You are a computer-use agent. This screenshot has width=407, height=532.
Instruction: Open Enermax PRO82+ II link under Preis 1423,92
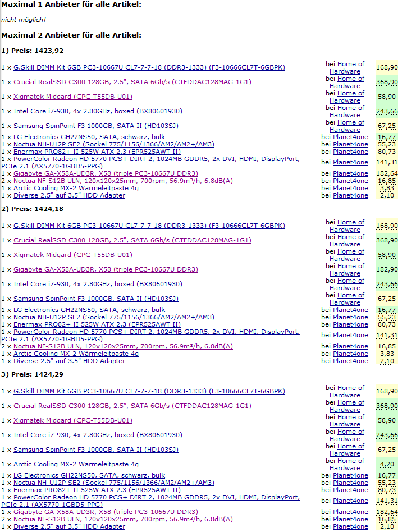click(97, 152)
